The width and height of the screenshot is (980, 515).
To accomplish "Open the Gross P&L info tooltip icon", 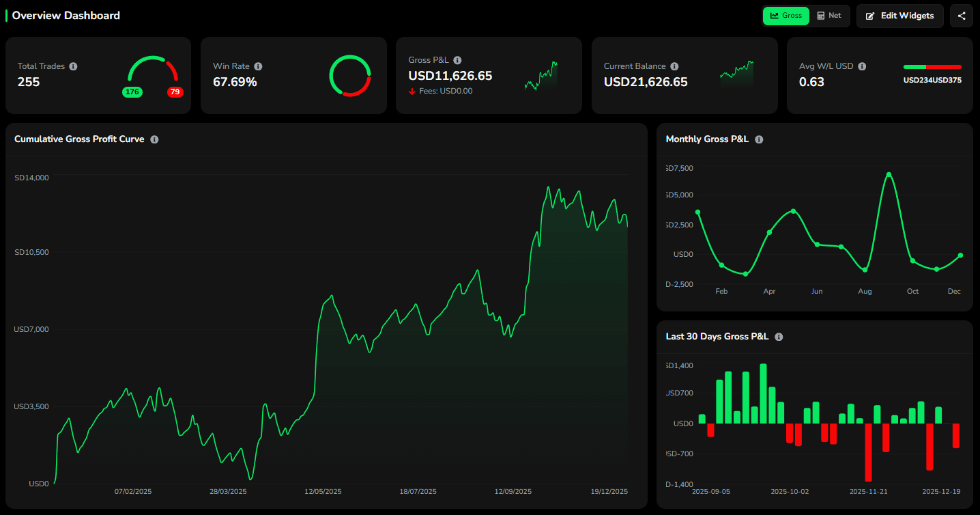I will [x=457, y=60].
